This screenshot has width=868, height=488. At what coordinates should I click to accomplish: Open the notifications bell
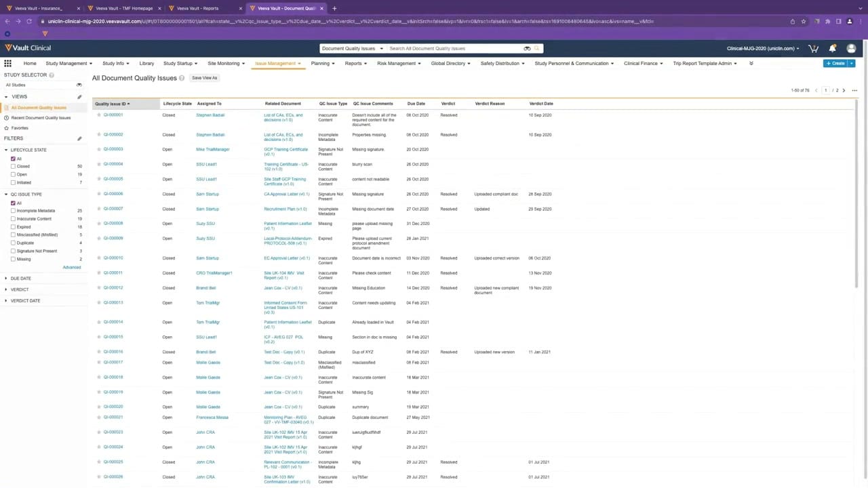(832, 49)
